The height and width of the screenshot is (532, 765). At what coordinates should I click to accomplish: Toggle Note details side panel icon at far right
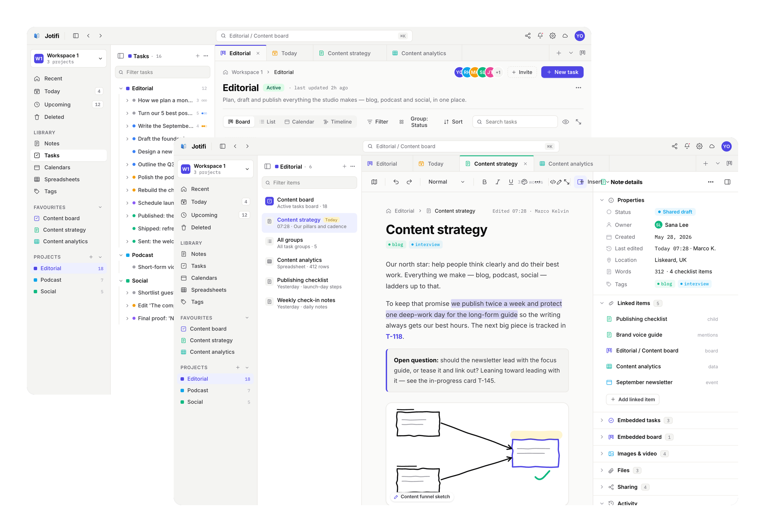[727, 182]
